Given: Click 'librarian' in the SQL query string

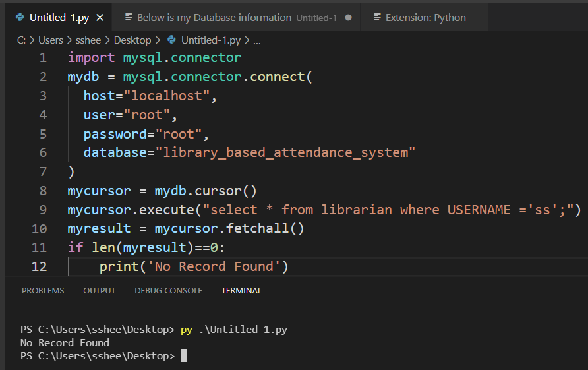Looking at the screenshot, I should click(x=357, y=210).
